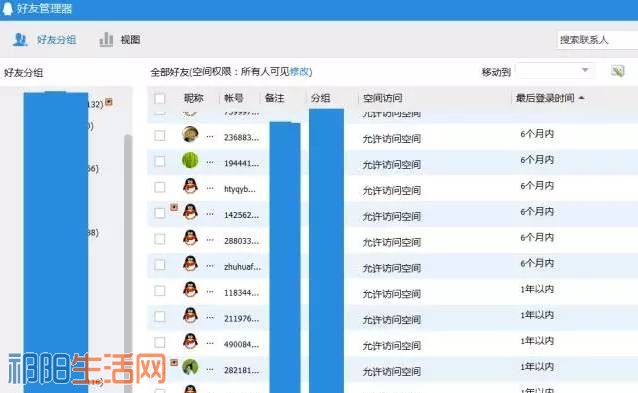Click the 修改 permission link
The image size is (638, 393).
tap(299, 72)
